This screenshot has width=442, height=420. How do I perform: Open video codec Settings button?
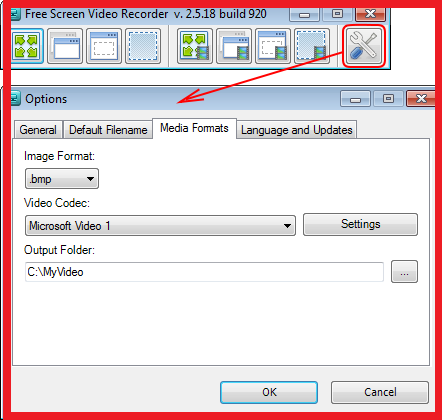click(360, 224)
